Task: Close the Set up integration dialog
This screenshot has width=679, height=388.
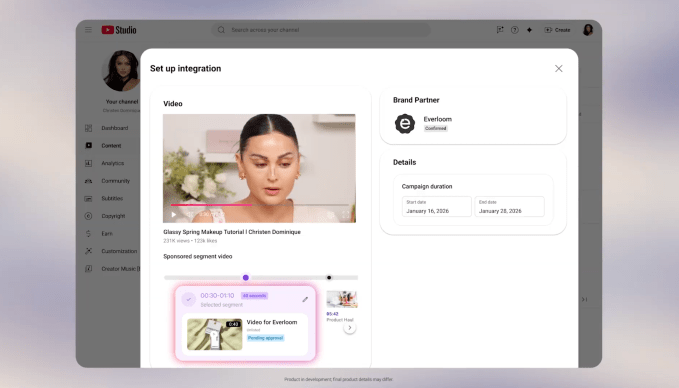Action: tap(559, 68)
